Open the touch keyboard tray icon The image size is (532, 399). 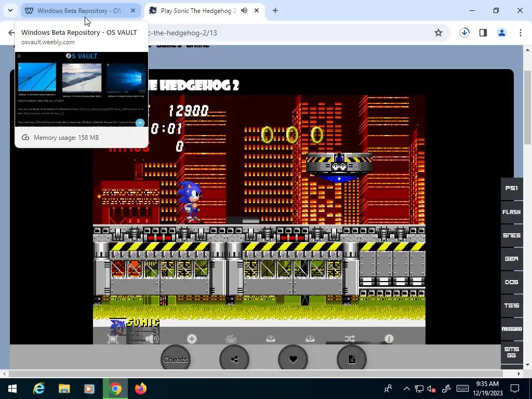point(463,389)
